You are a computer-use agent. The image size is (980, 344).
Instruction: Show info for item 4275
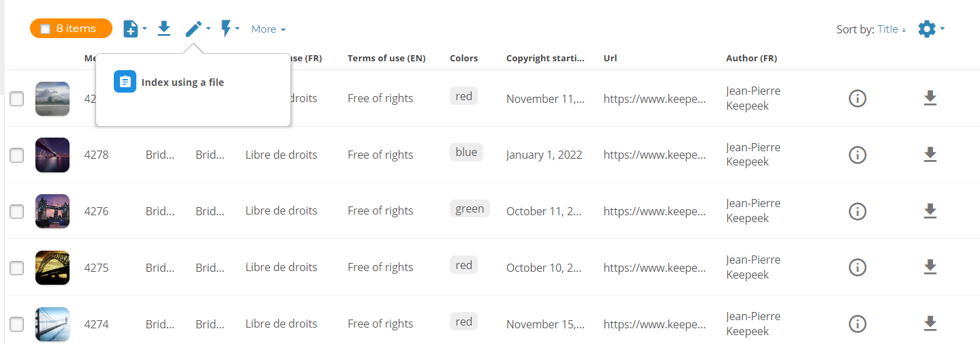click(857, 268)
